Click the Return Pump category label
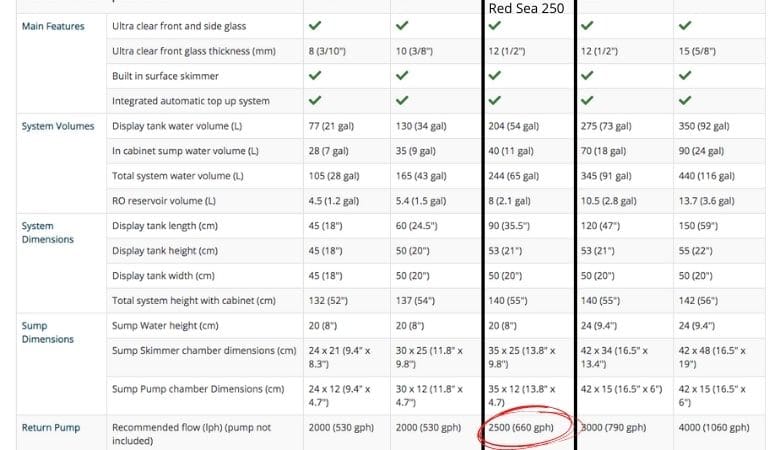780x450 pixels. (51, 428)
